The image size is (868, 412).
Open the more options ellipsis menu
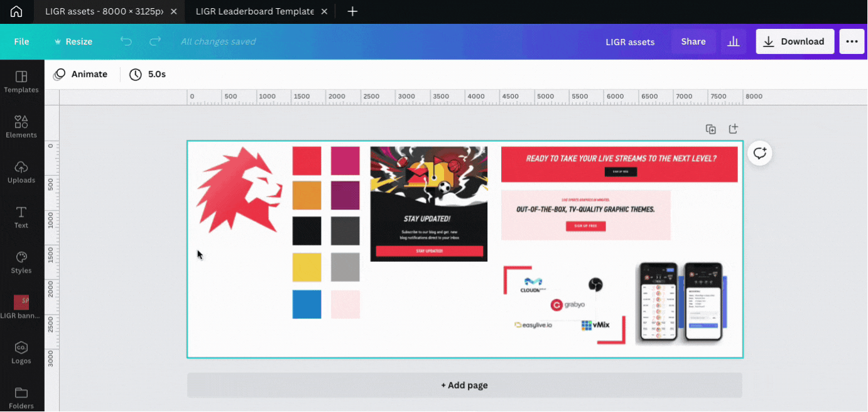pos(852,41)
